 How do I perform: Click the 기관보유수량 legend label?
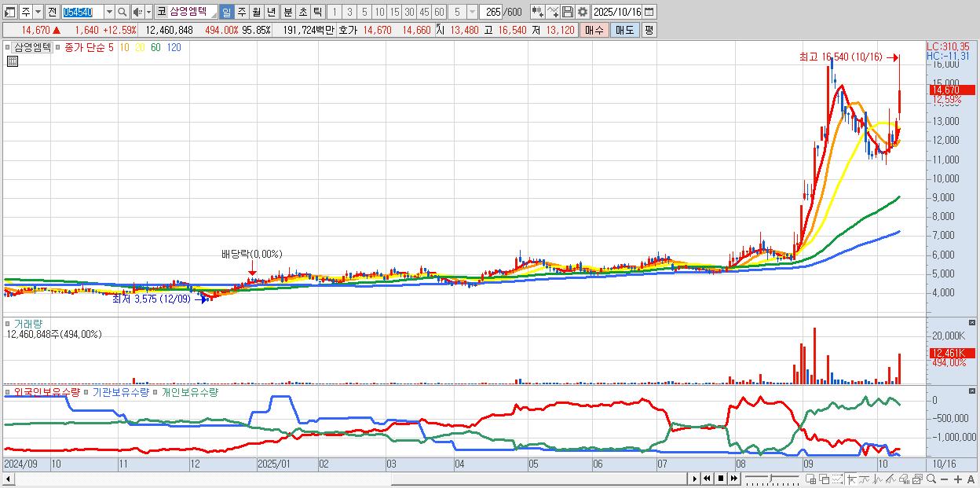click(120, 391)
